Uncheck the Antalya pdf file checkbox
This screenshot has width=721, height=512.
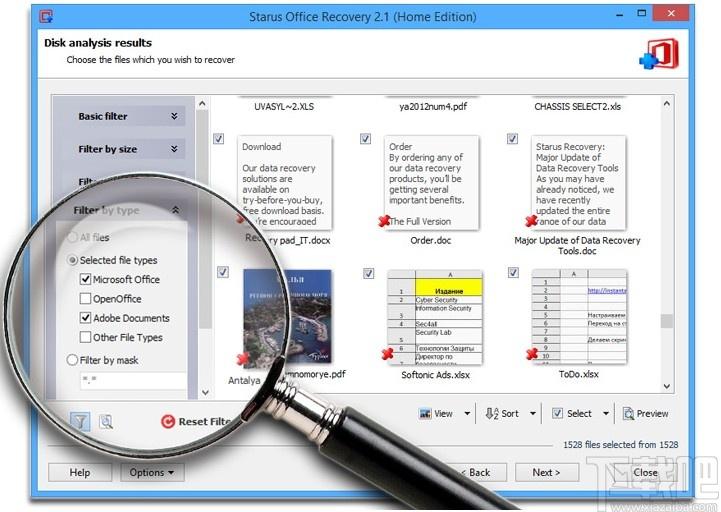[223, 272]
